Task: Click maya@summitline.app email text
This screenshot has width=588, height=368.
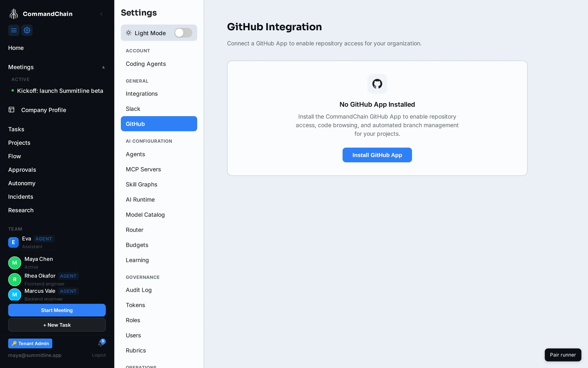Action: click(x=35, y=355)
